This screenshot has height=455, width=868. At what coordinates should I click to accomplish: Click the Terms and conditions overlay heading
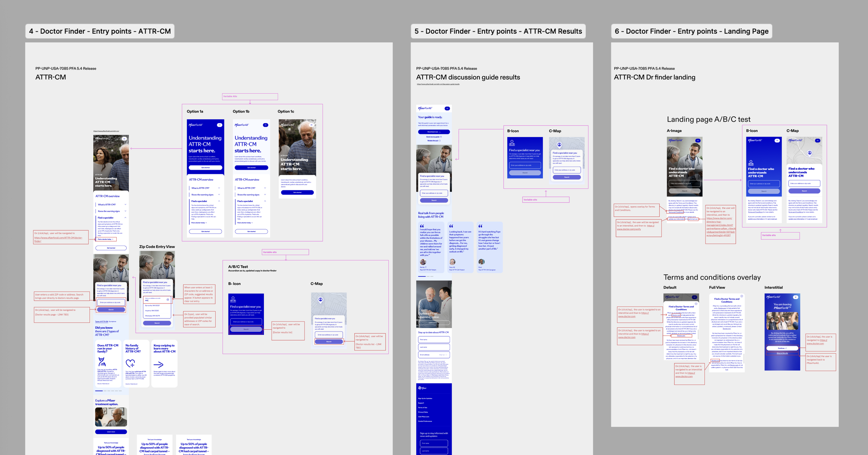pyautogui.click(x=712, y=277)
